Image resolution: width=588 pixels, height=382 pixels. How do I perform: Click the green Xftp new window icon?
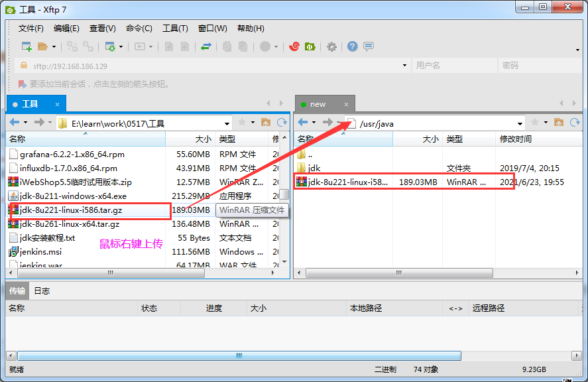click(x=310, y=46)
